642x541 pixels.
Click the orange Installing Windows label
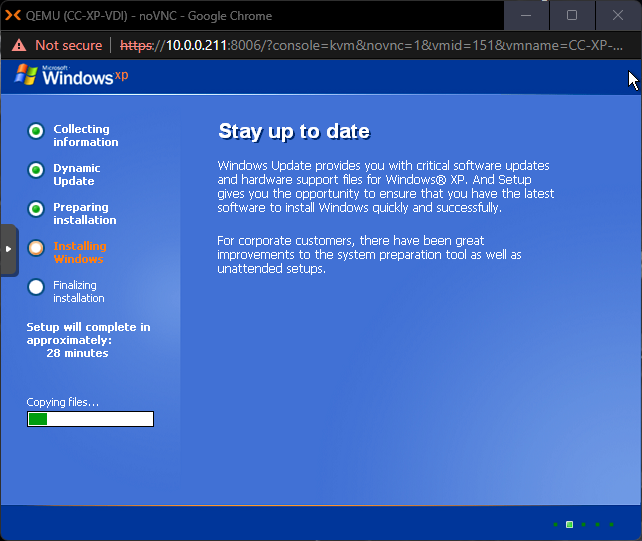pos(80,252)
